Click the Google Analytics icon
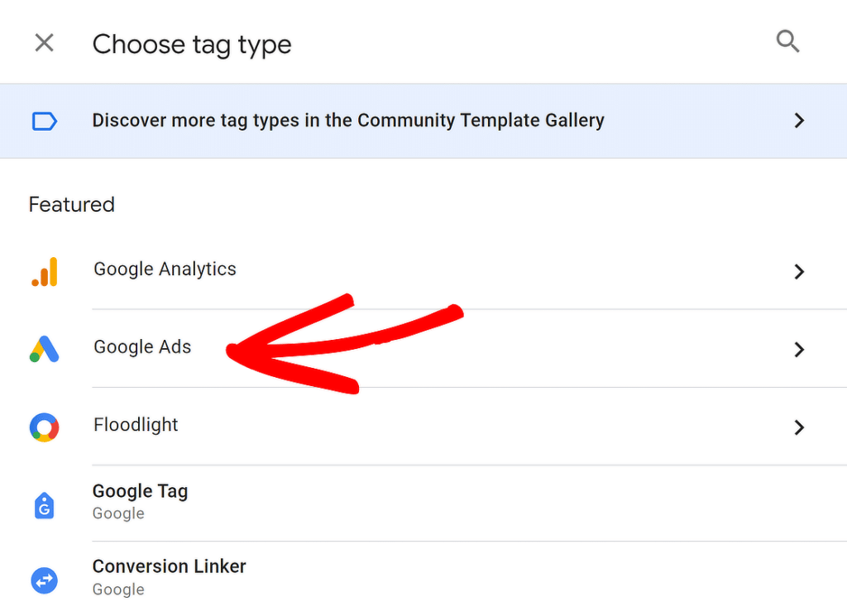The width and height of the screenshot is (847, 616). 44,271
